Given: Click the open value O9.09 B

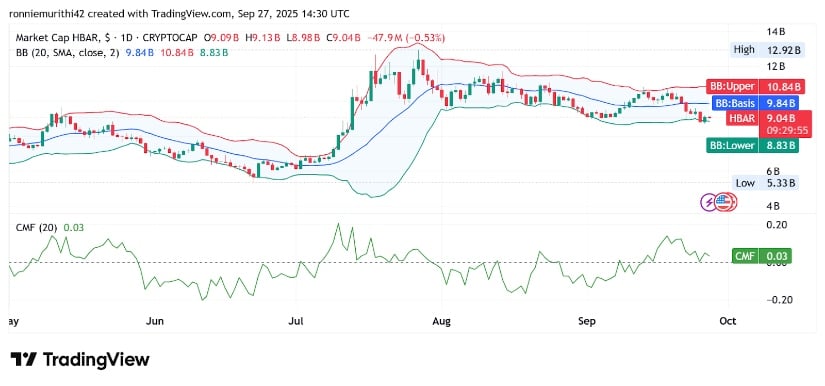Looking at the screenshot, I should pos(221,38).
